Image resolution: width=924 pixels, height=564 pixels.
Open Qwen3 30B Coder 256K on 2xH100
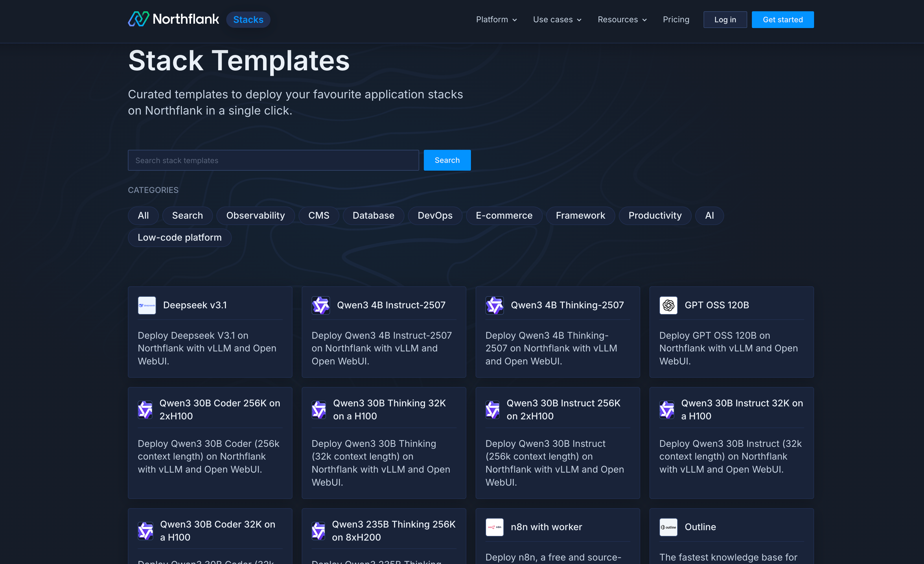tap(220, 410)
